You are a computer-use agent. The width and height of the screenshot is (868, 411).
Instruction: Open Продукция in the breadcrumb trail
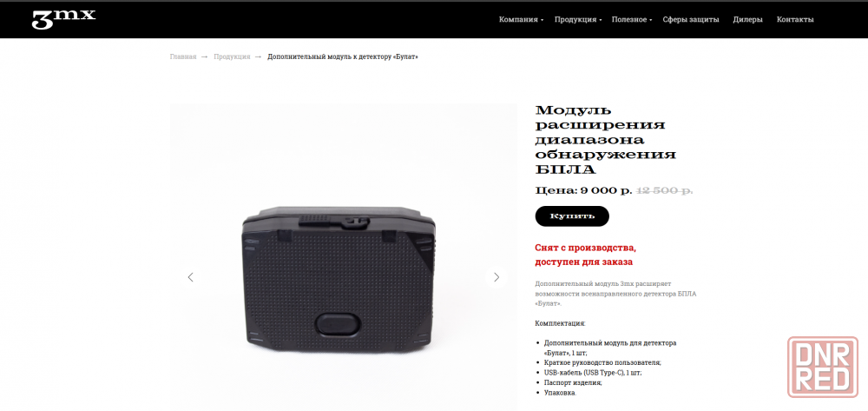click(x=232, y=56)
